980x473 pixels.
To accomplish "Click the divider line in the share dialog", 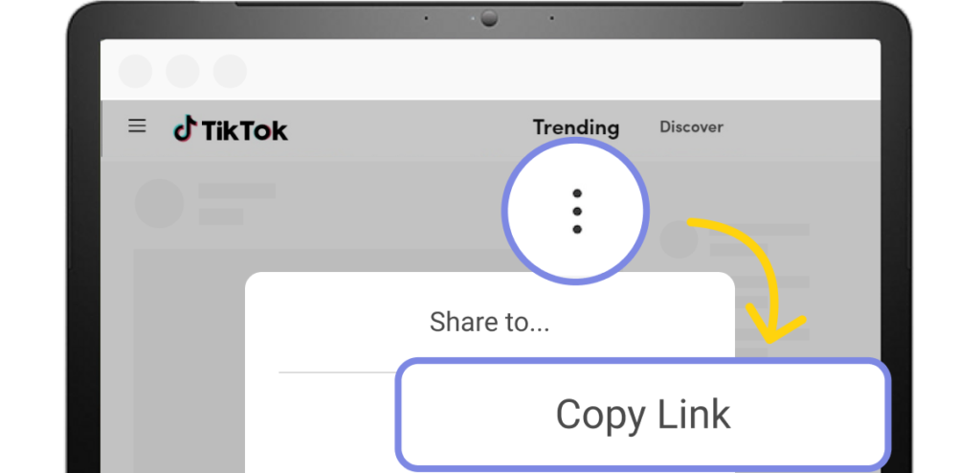I will pos(338,372).
